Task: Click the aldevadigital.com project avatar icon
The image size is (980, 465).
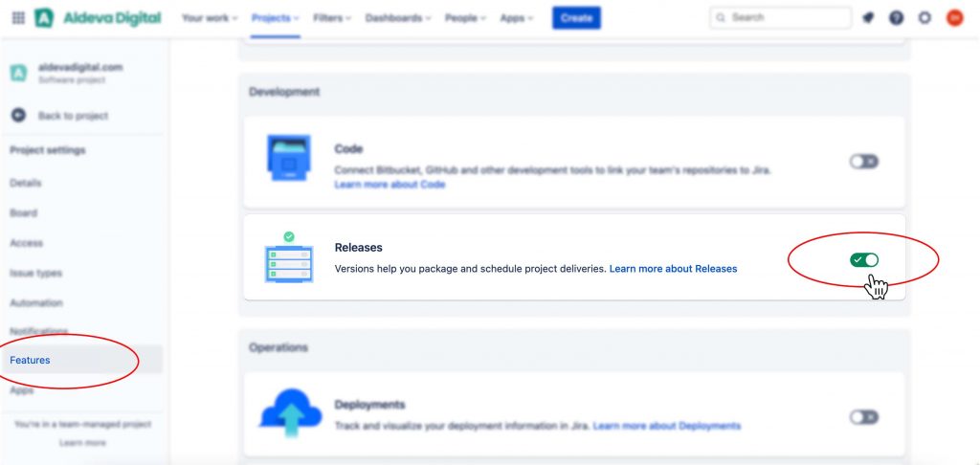Action: pos(19,73)
